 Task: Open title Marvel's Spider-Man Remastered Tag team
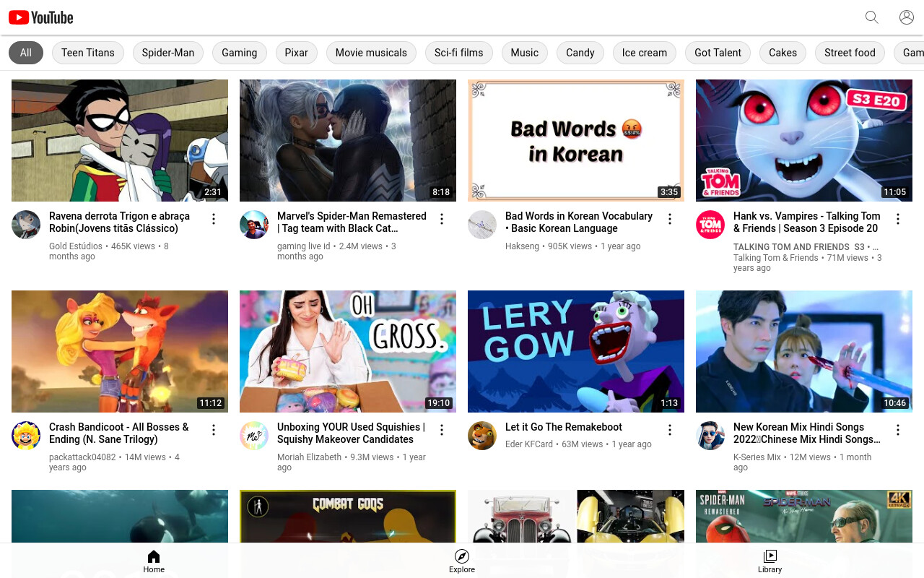click(x=352, y=222)
